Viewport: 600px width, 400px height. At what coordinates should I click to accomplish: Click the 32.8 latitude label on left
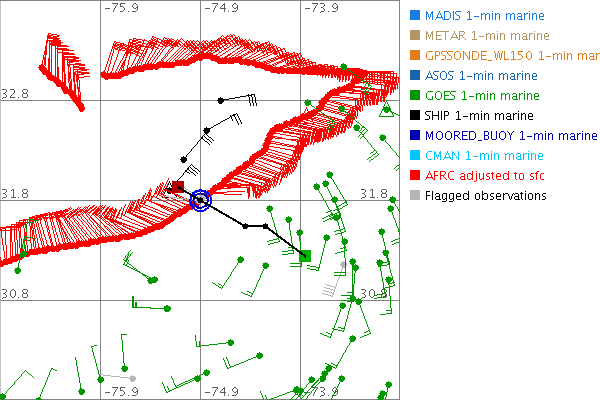click(15, 93)
